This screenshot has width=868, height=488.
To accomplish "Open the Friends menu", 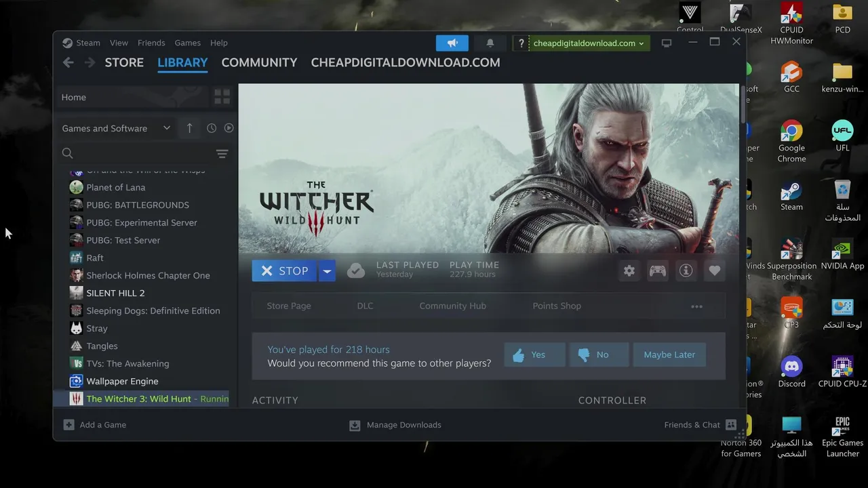I will 151,43.
